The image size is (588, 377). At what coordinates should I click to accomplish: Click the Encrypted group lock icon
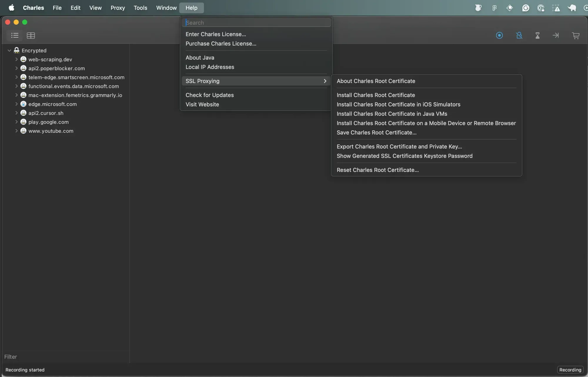[x=17, y=50]
